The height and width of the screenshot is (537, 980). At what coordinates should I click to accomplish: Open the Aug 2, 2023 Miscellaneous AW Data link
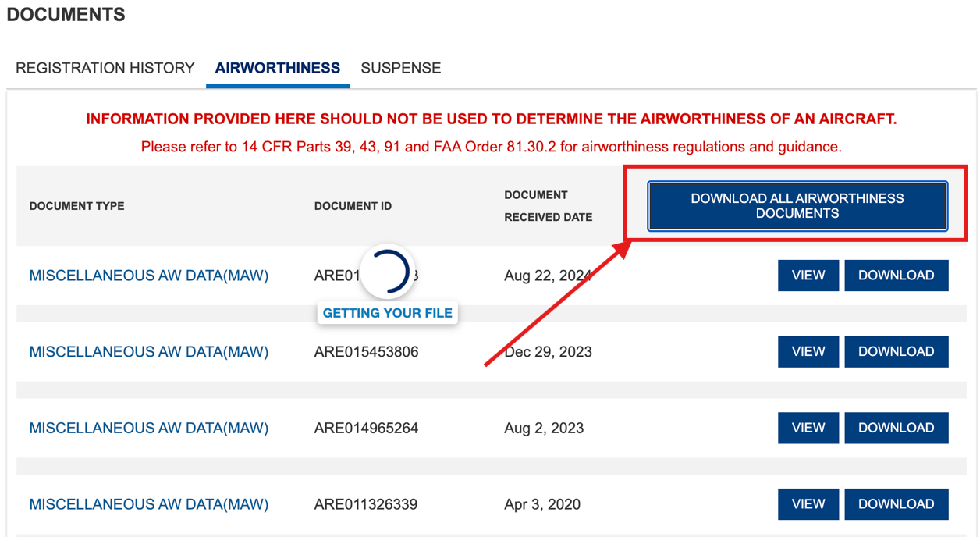148,428
